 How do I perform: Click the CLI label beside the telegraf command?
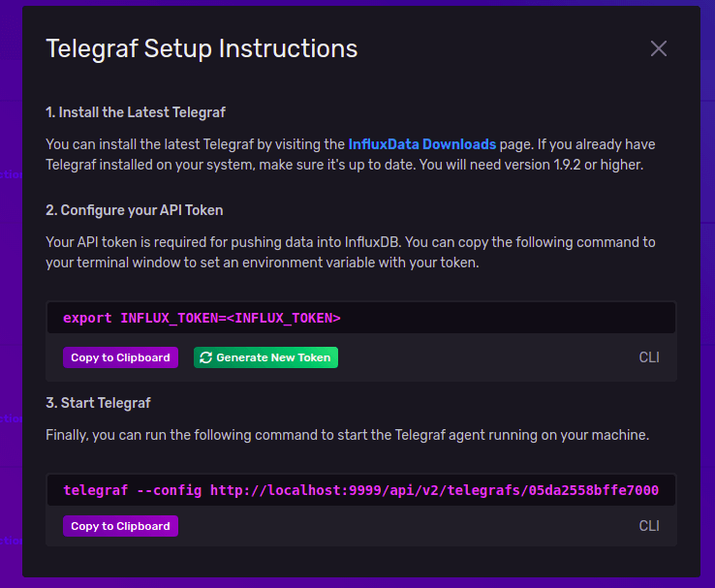pyautogui.click(x=649, y=526)
